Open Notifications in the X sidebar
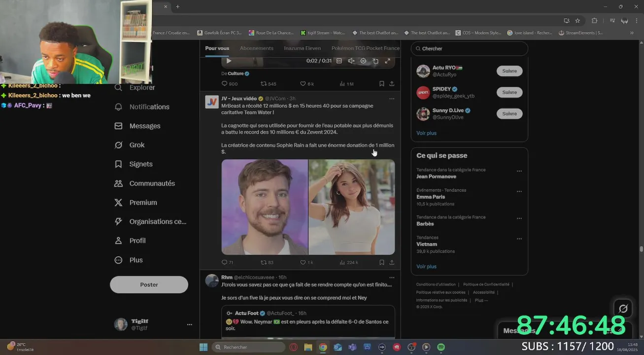This screenshot has width=644, height=355. (142, 107)
